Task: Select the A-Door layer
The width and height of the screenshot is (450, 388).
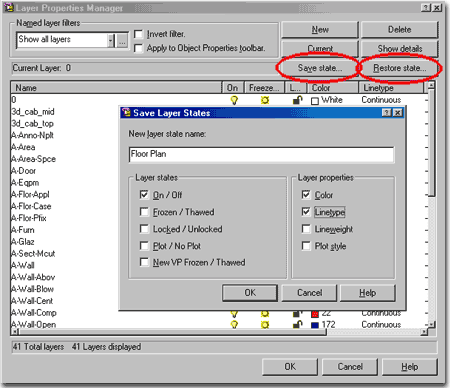Action: point(23,171)
